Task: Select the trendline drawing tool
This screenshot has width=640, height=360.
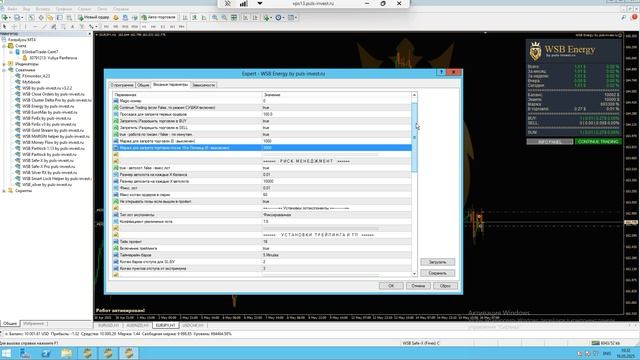Action: [x=44, y=27]
